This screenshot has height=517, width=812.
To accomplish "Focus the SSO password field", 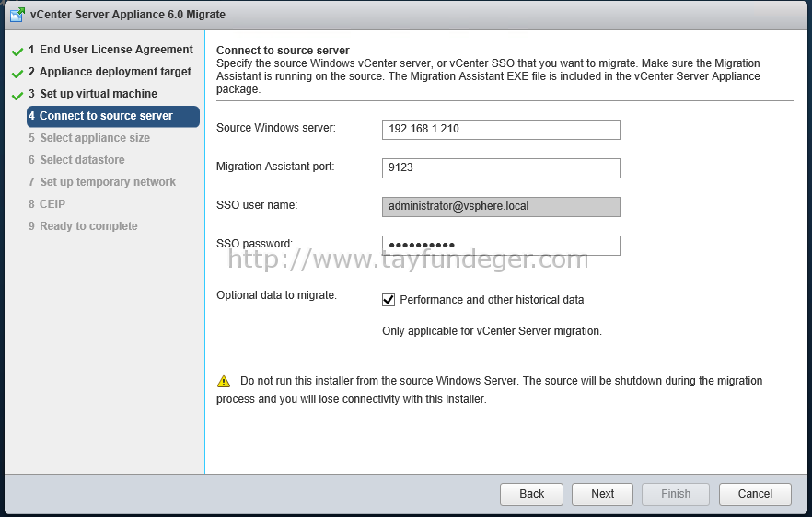I will (x=501, y=246).
